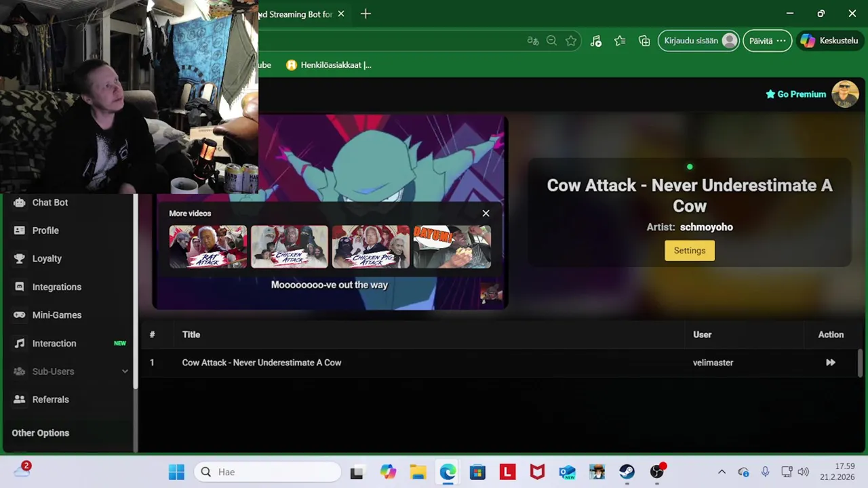
Task: Click the Integrations plug icon
Action: tap(19, 287)
